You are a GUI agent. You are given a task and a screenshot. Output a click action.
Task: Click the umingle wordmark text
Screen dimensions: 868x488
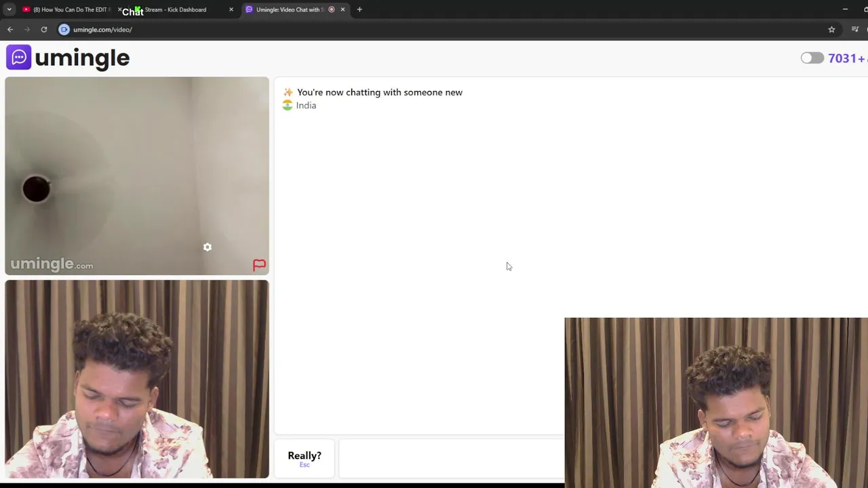click(x=82, y=58)
